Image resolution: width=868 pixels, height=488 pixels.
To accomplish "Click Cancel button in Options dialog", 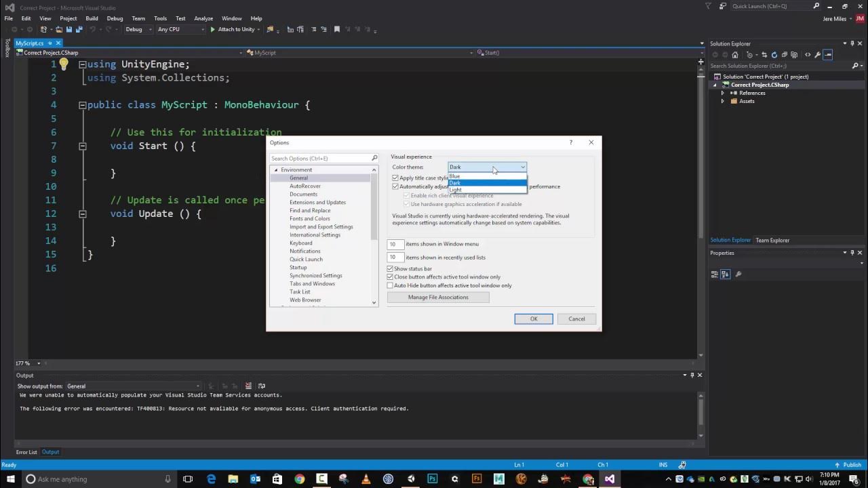I will coord(576,319).
